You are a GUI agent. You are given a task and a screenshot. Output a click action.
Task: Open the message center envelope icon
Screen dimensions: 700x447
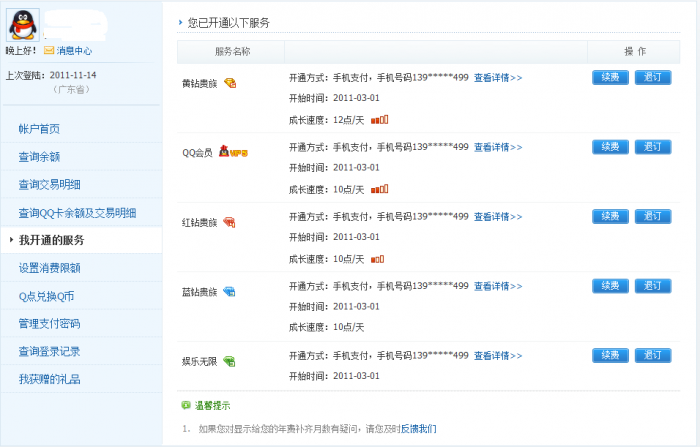(x=49, y=51)
